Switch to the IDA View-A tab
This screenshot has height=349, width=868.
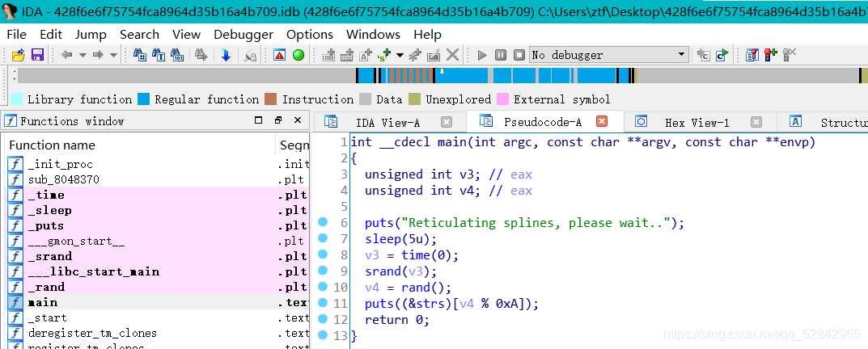pos(387,122)
